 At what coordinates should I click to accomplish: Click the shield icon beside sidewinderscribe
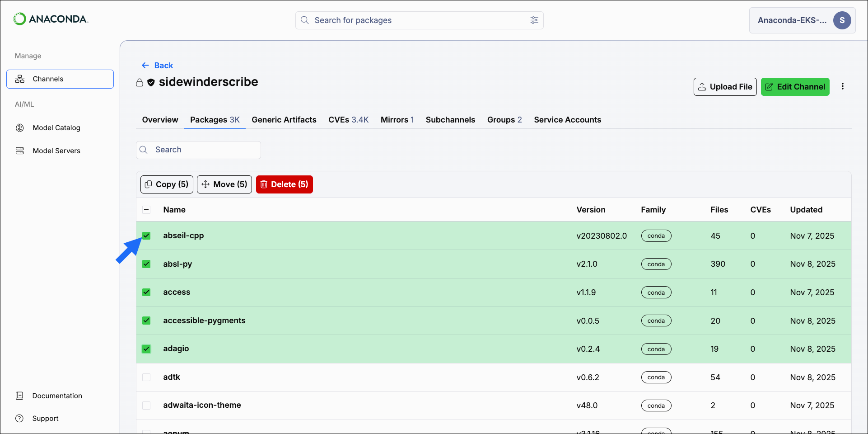tap(151, 82)
